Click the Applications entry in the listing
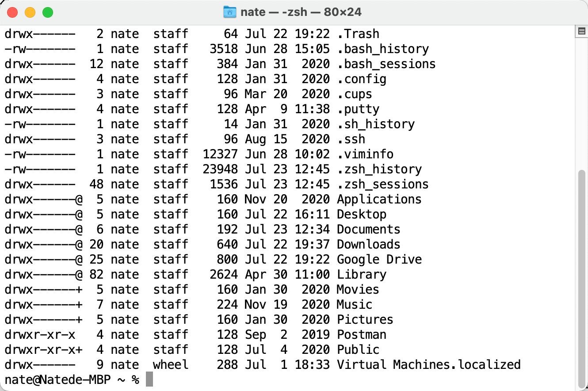588x391 pixels. pos(379,199)
